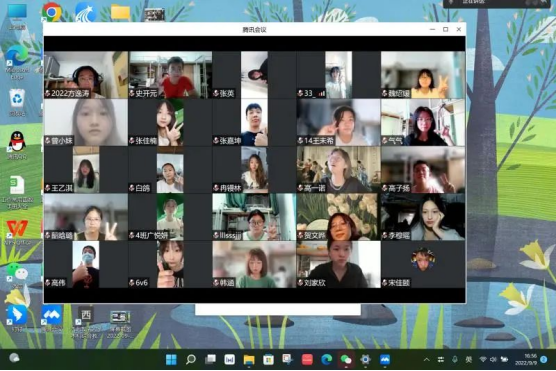Screen dimensions: 556x371
Task: Click the muted microphone icon beside 史开元
Action: tap(132, 93)
